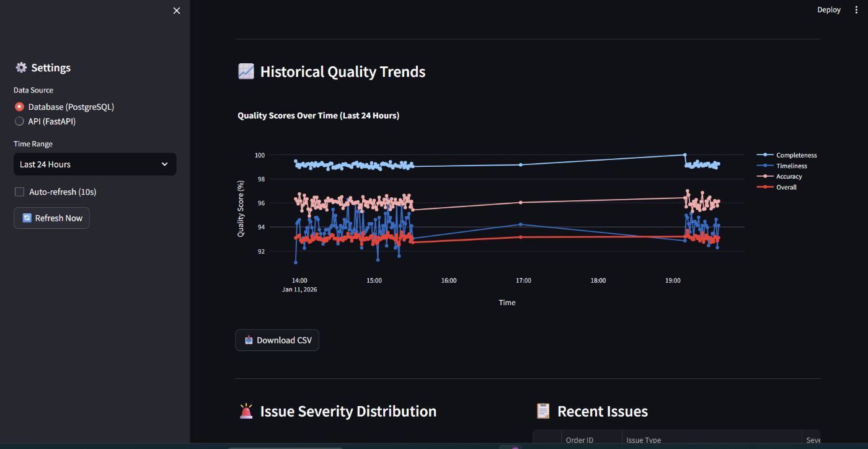Enable the Auto-refresh (10s) checkbox

coord(19,192)
